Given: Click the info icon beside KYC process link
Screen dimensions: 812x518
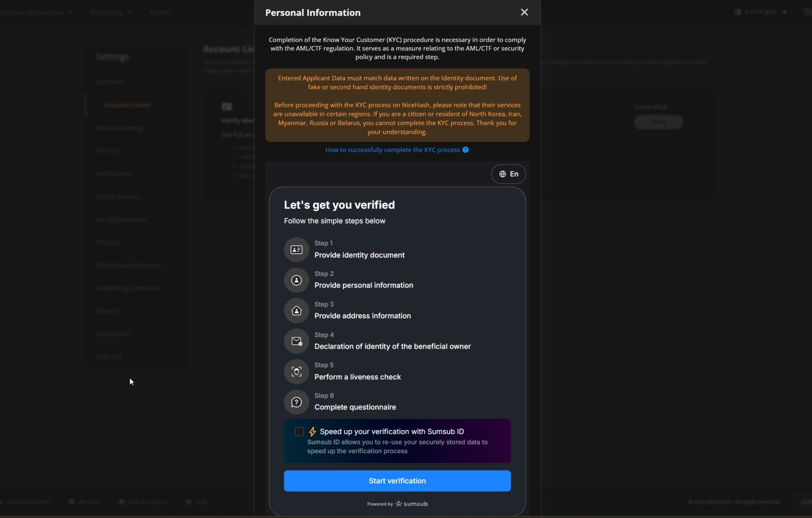Looking at the screenshot, I should pos(465,150).
